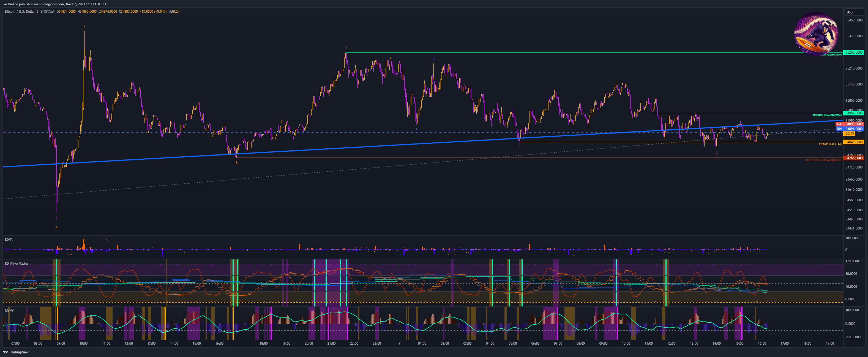
Task: Click the 35130.0000 price axis label
Action: click(x=854, y=84)
